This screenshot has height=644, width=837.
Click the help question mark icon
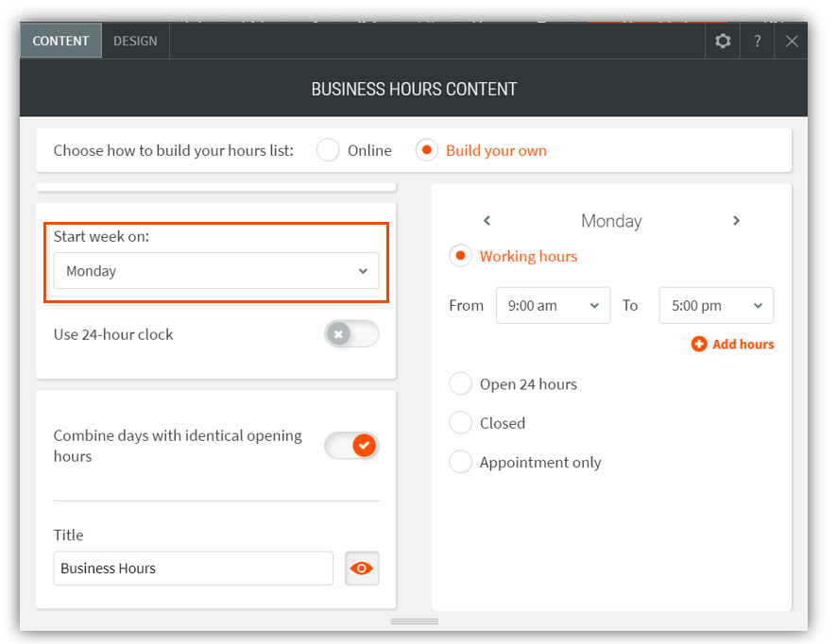coord(758,42)
